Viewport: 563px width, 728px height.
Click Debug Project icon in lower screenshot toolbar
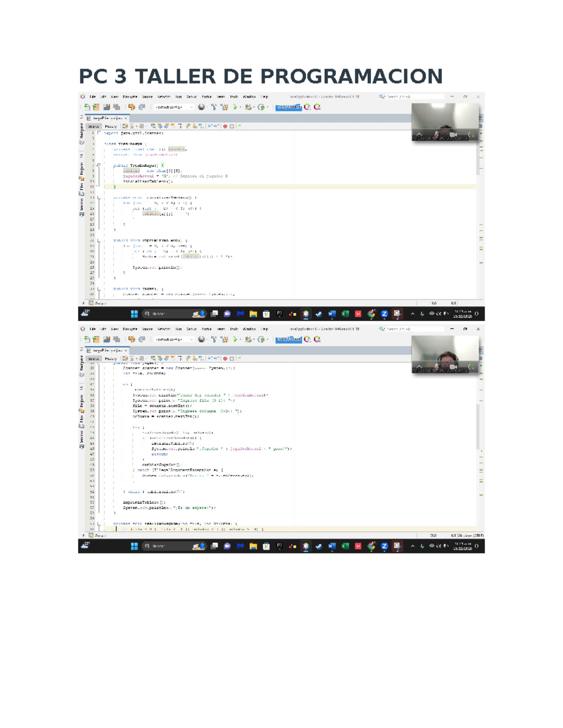[x=248, y=339]
